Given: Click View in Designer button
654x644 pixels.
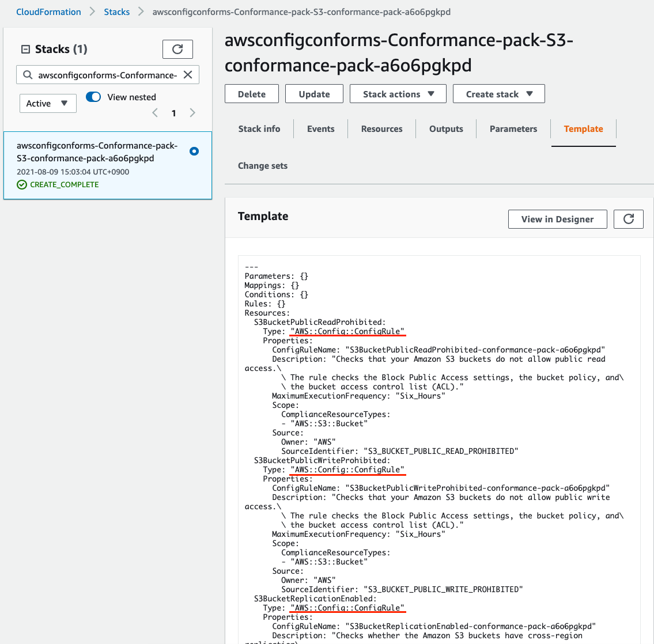Looking at the screenshot, I should click(x=557, y=219).
